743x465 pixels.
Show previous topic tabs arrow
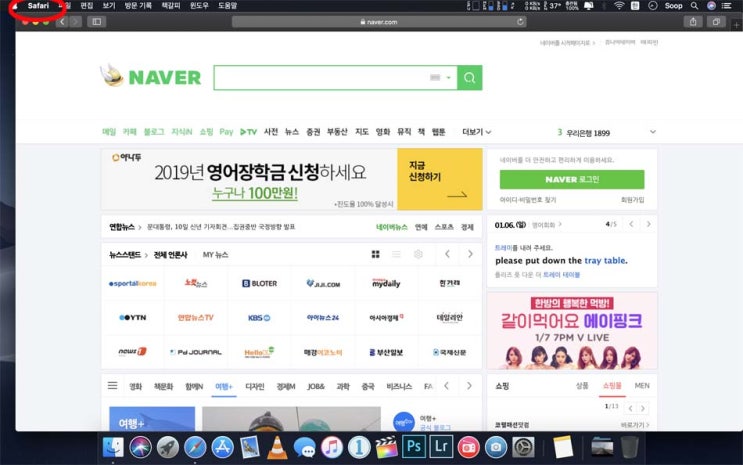point(446,386)
